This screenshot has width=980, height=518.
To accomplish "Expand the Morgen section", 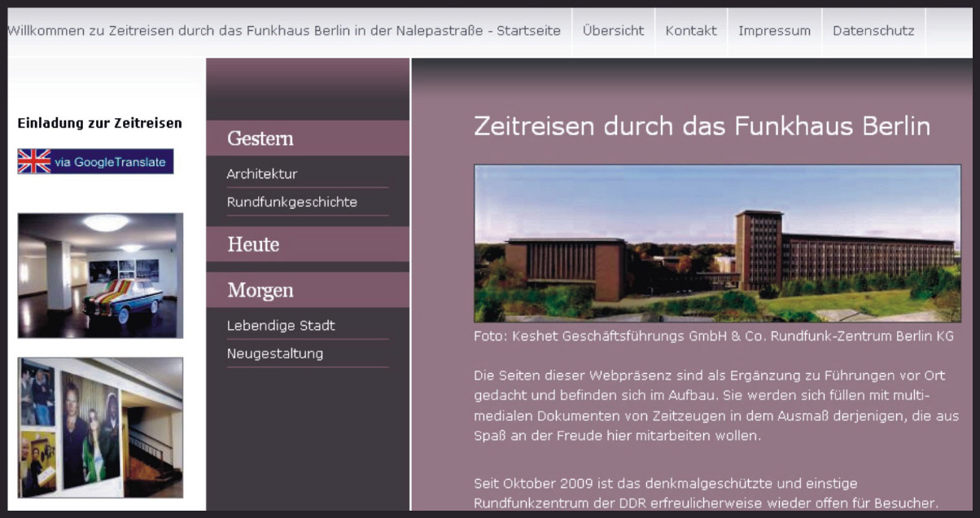I will (x=260, y=291).
